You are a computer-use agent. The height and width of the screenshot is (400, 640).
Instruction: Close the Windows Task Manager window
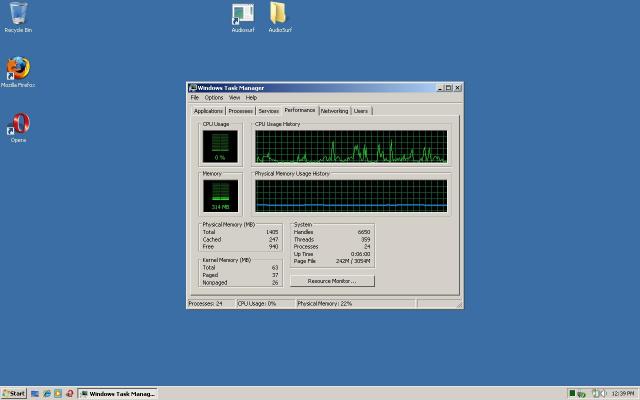pyautogui.click(x=458, y=88)
